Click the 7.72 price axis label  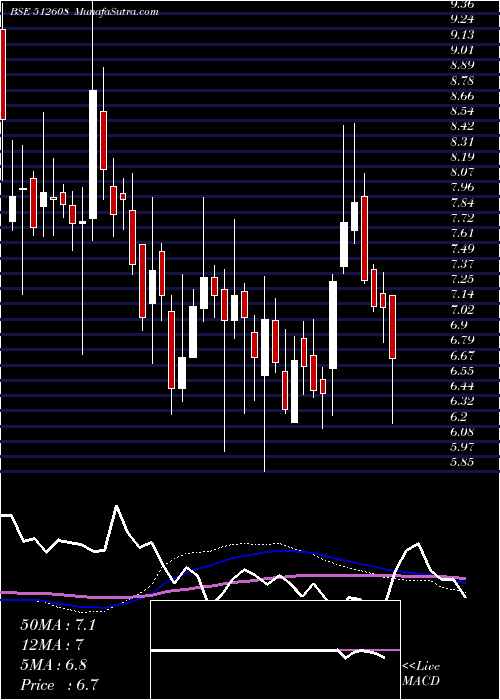[462, 218]
